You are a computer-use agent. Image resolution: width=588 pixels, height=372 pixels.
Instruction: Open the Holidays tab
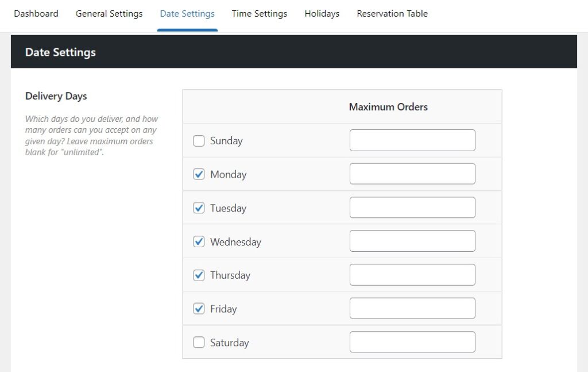(322, 13)
